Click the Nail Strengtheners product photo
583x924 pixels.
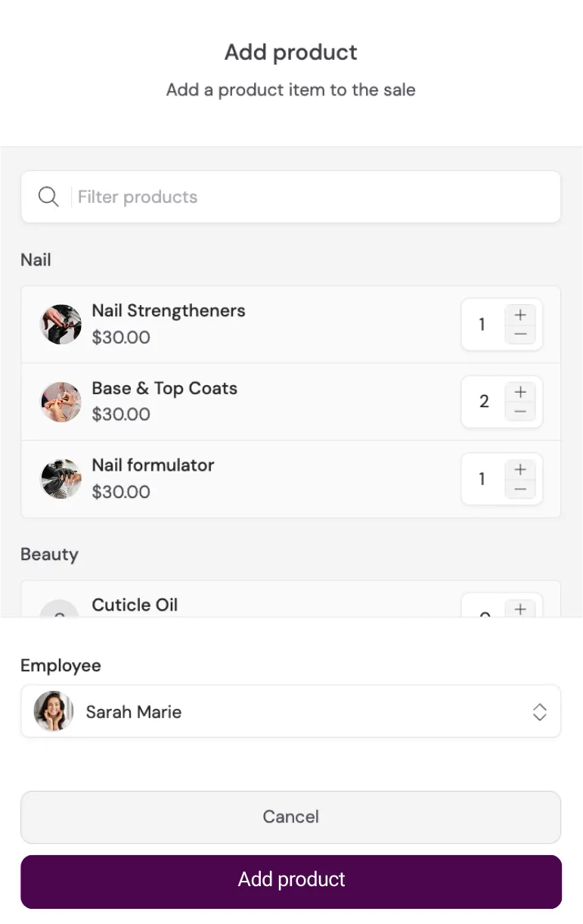click(x=60, y=325)
